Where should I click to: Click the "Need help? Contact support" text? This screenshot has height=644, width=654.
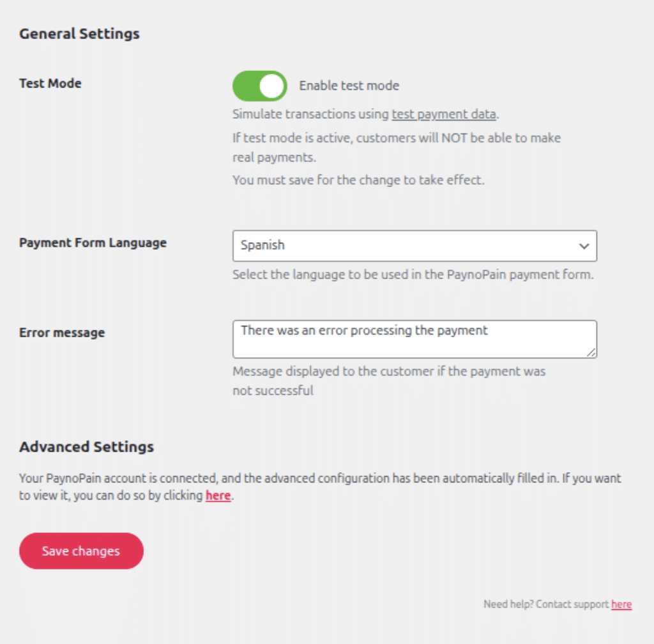(546, 604)
